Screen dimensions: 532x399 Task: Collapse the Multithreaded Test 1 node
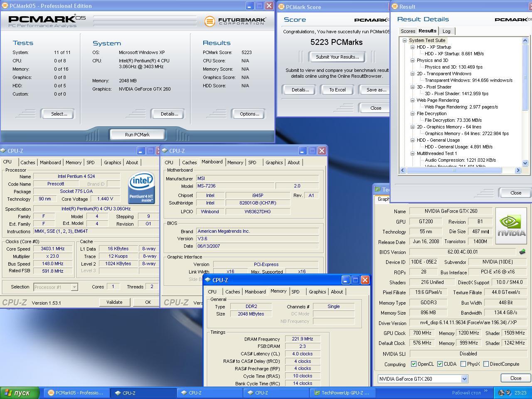(x=412, y=153)
